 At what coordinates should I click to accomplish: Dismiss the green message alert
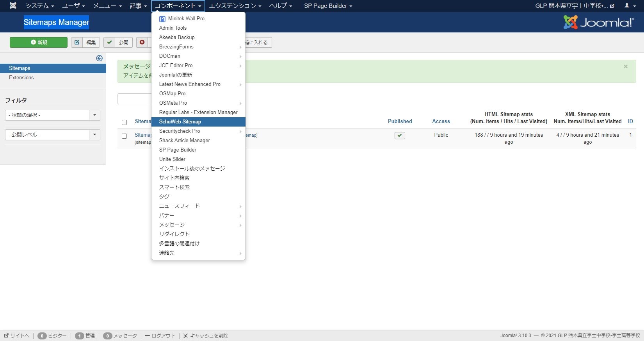pos(625,67)
